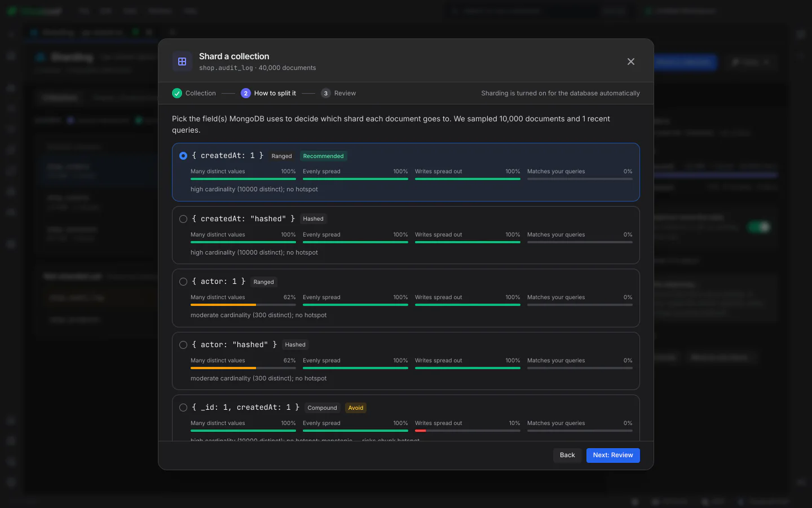
Task: Click the "shop.audit_log · 40,000 documents" subtitle
Action: click(258, 68)
